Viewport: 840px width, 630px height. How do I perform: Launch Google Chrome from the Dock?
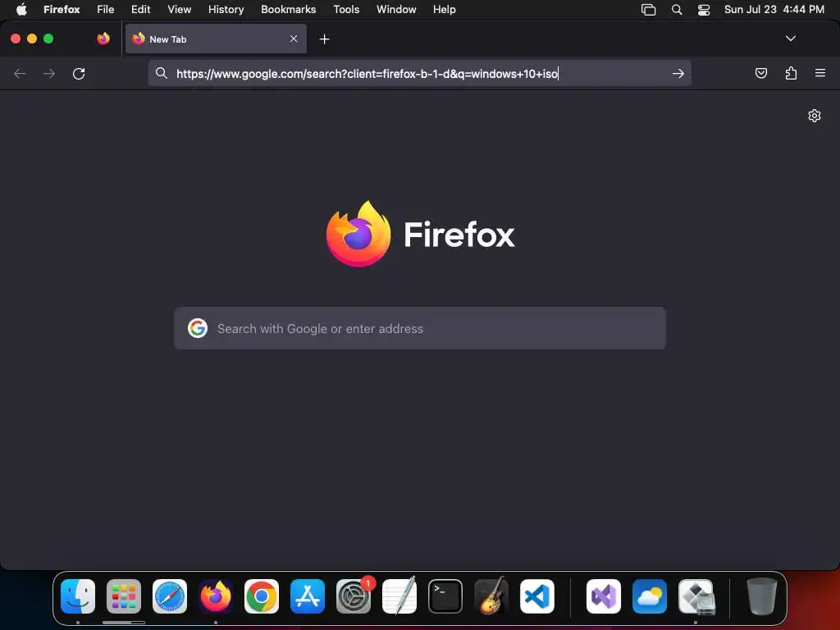[262, 596]
